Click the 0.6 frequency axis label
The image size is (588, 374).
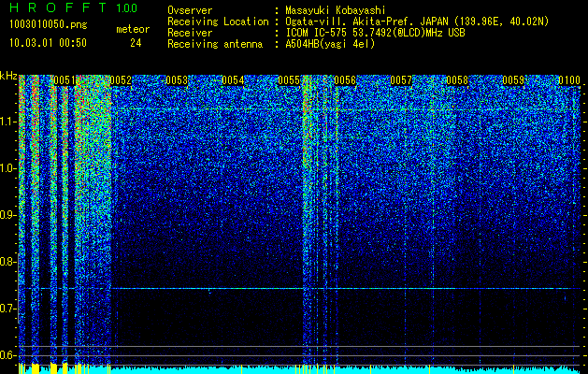click(8, 355)
